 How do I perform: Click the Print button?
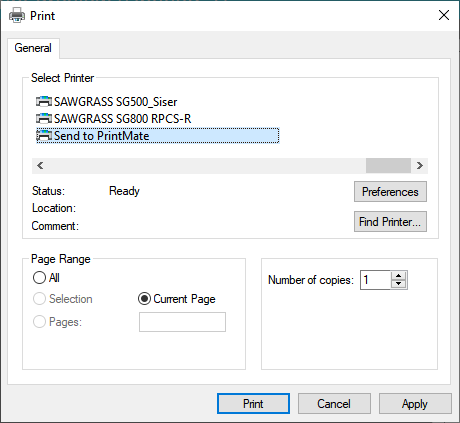tap(253, 404)
